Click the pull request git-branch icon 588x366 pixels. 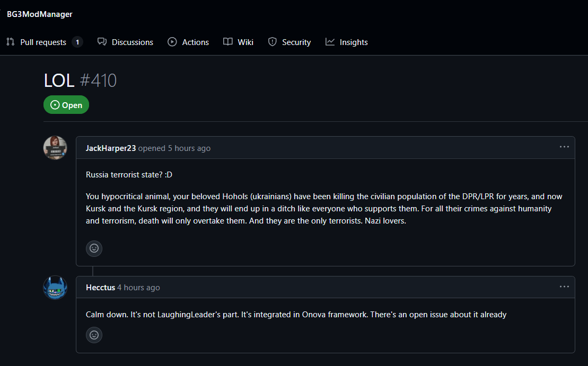point(11,42)
